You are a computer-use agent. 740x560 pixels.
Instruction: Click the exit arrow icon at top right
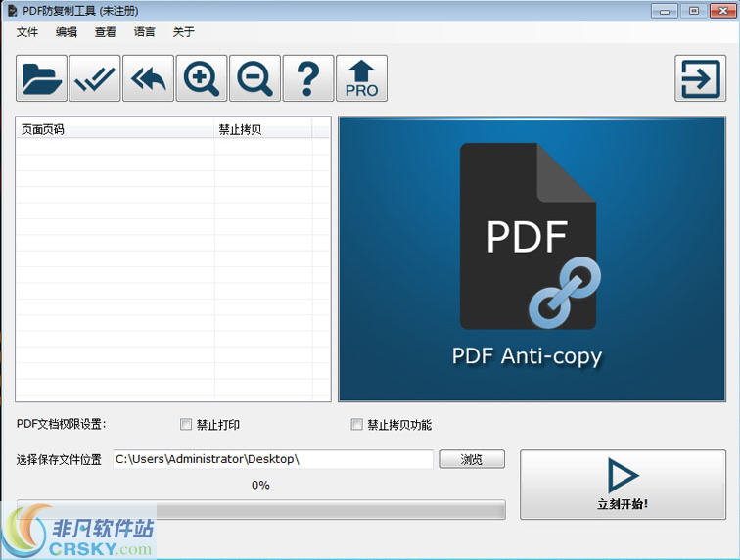tap(701, 78)
